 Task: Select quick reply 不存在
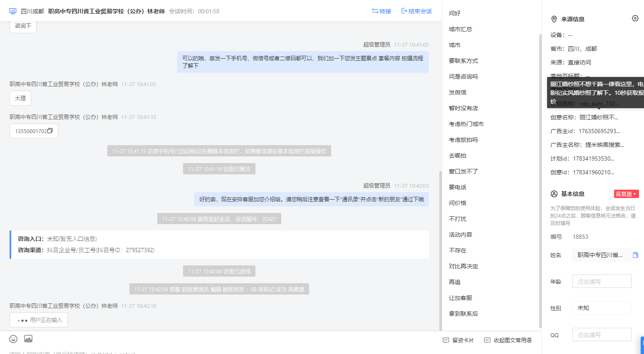[x=458, y=250]
